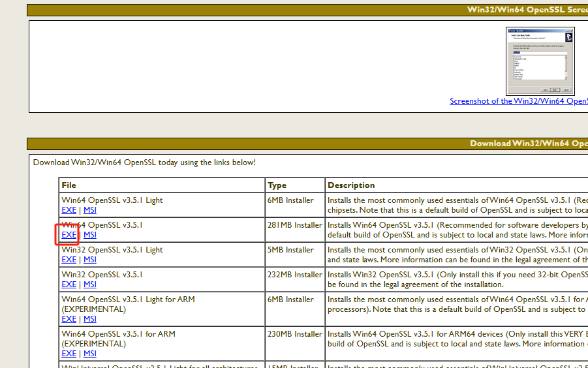Download EXE for Win32 OpenSSL v3.5.1 Light
588x368 pixels.
coord(69,260)
